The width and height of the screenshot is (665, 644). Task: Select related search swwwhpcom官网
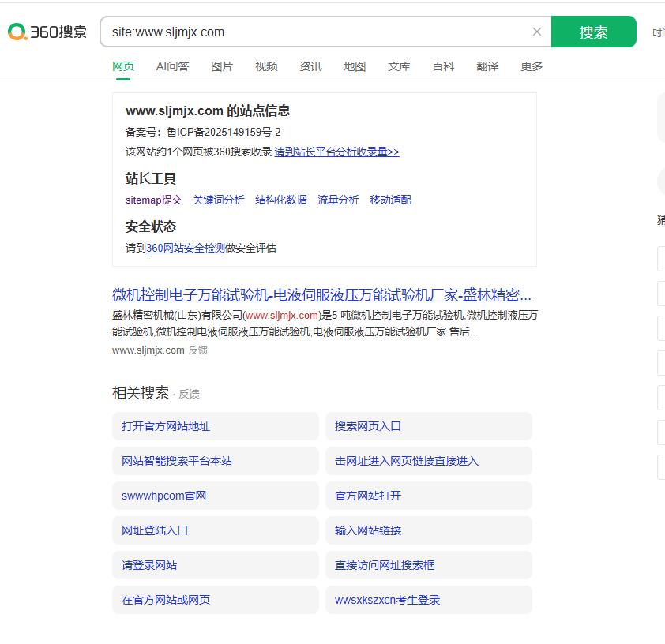(x=216, y=496)
